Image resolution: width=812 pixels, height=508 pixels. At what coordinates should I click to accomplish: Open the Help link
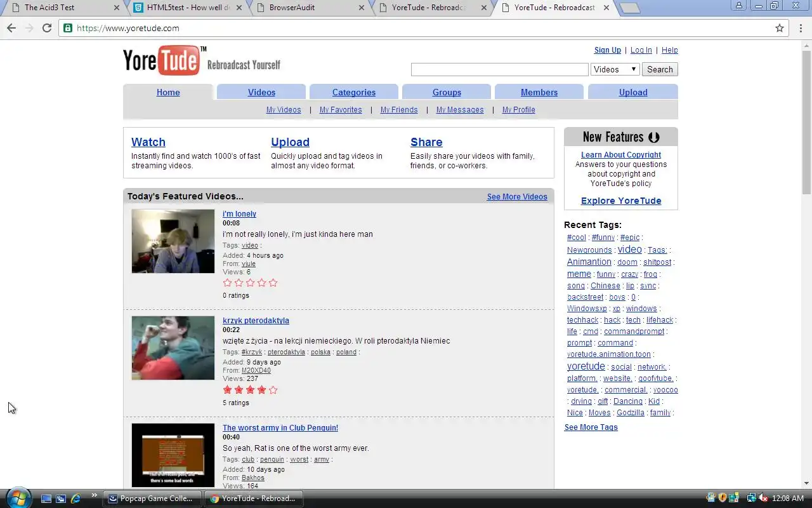pos(670,50)
